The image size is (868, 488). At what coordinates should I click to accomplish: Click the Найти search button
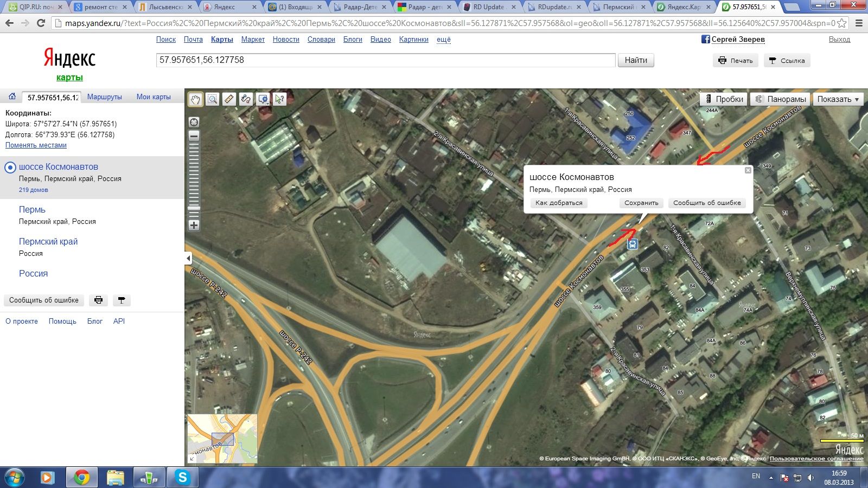pyautogui.click(x=636, y=60)
